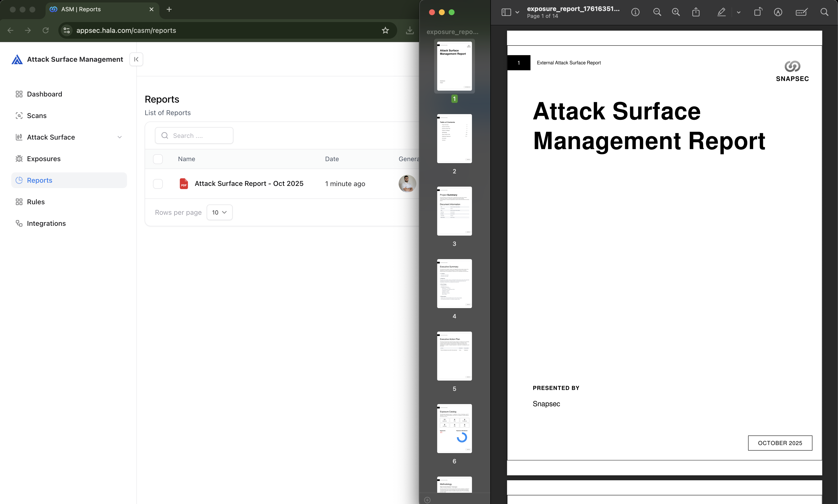Open the Markup pencil tool in Preview
Viewport: 838px width, 504px height.
(721, 12)
